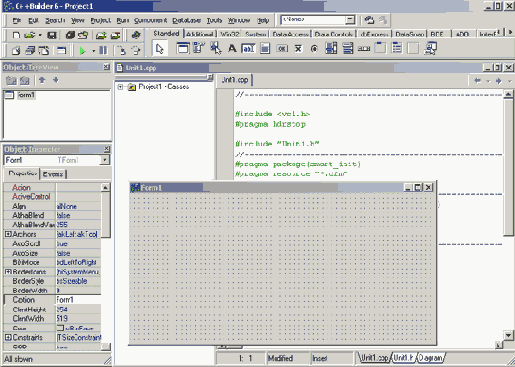Click the View Unit icon
Image resolution: width=515 pixels, height=367 pixels.
[16, 50]
